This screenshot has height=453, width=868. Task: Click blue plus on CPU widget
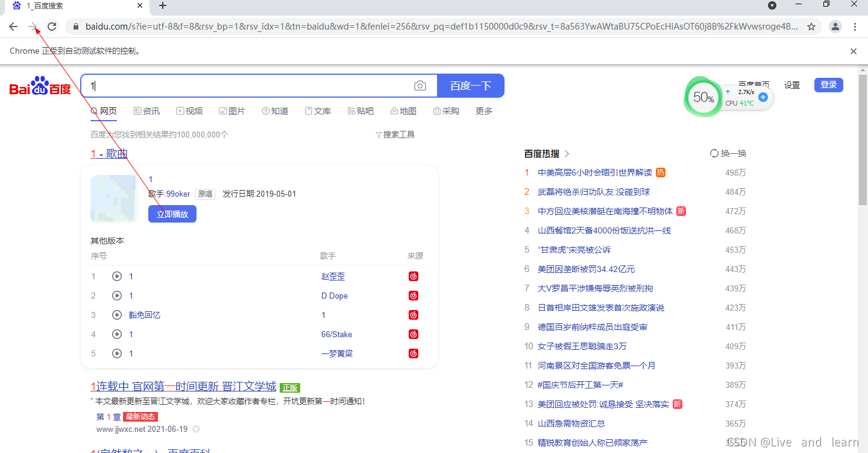coord(763,97)
